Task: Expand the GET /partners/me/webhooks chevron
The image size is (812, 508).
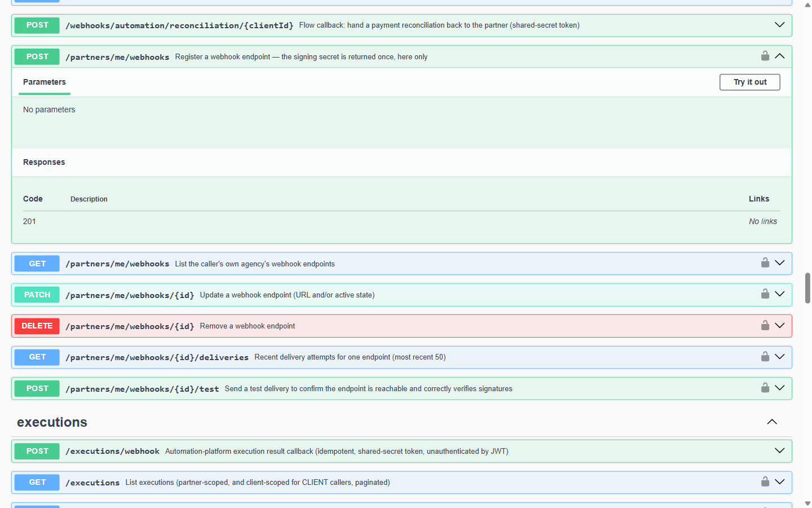Action: click(780, 263)
